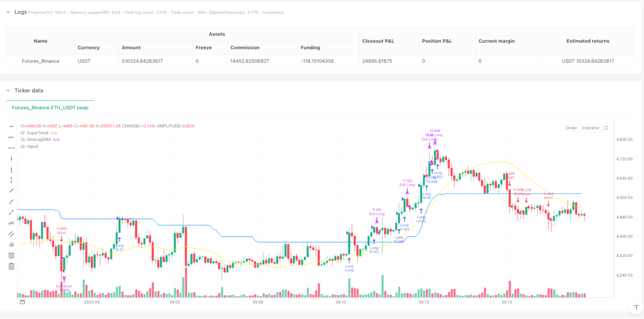Select the price line tool
The width and height of the screenshot is (644, 319).
point(11,223)
